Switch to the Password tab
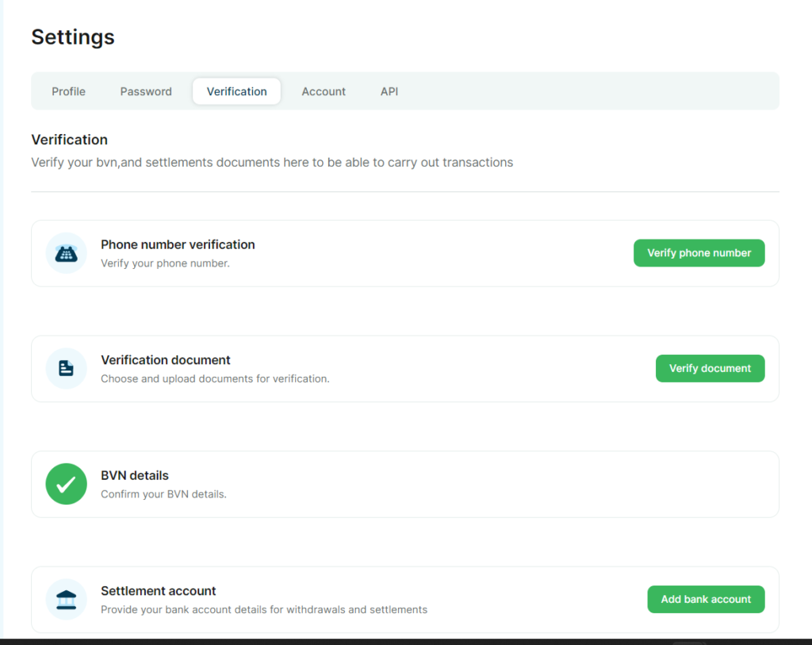The image size is (812, 645). pyautogui.click(x=146, y=91)
